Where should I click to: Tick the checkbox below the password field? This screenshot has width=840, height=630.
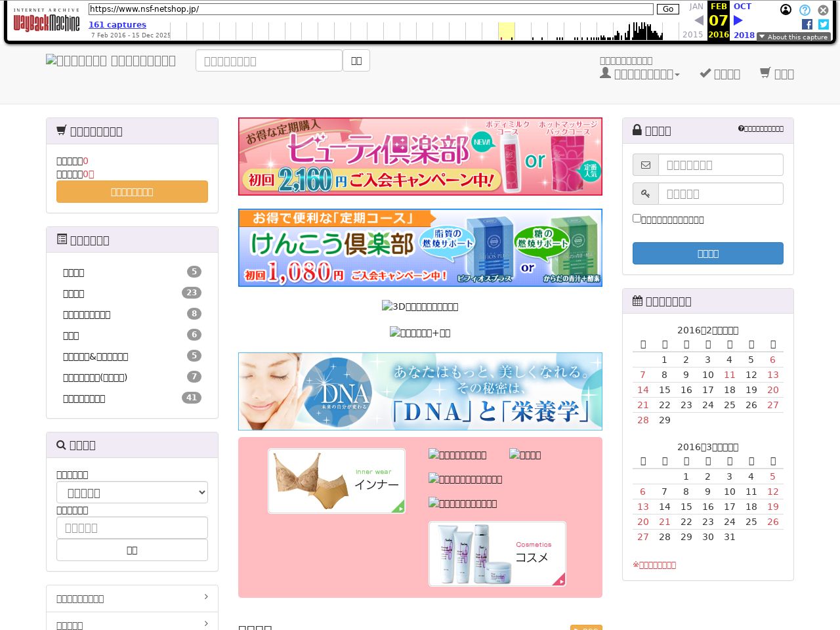pos(637,218)
